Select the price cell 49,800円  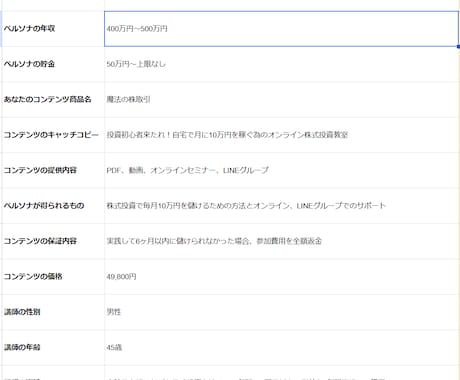click(x=281, y=276)
